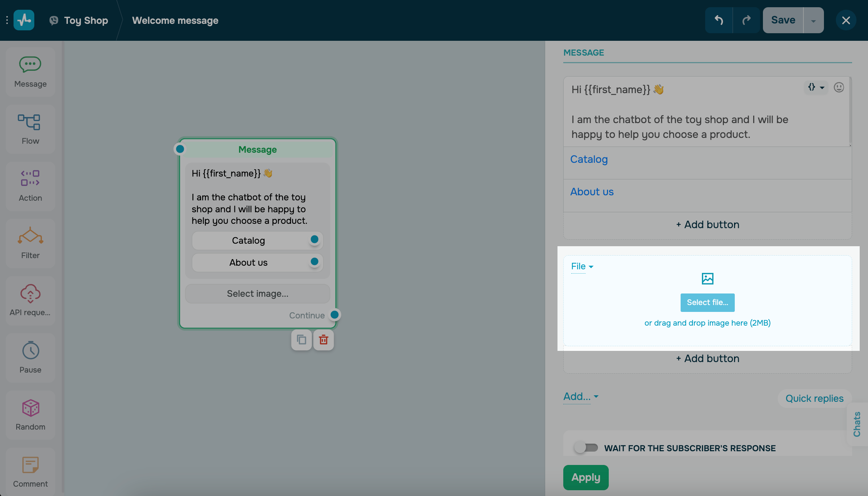The height and width of the screenshot is (496, 868).
Task: Go to Toy Shop breadcrumb
Action: coord(86,21)
